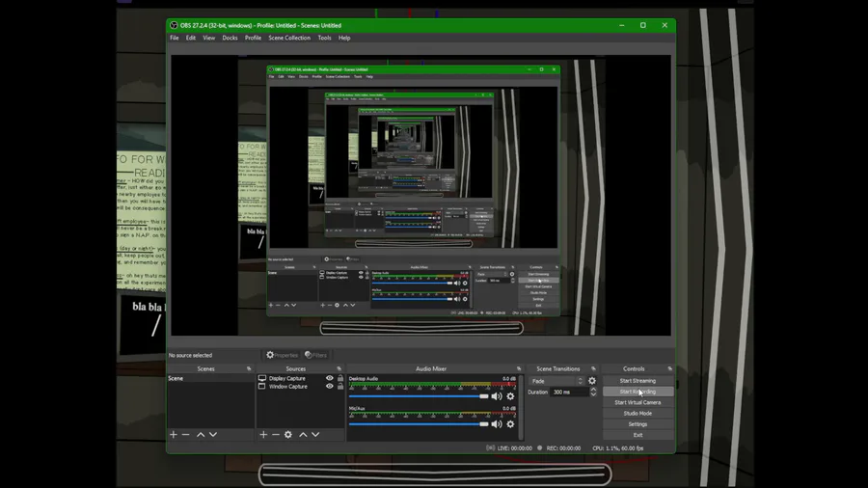Click the Desktop Audio volume slider
This screenshot has height=488, width=868.
coord(419,396)
